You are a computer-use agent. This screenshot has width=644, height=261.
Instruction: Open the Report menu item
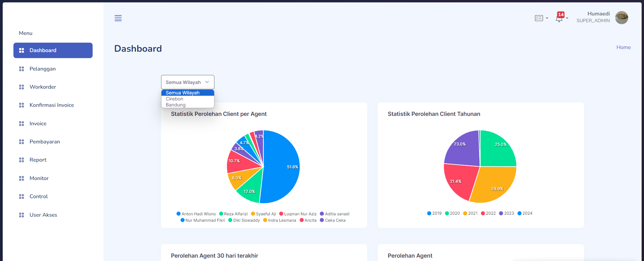click(x=53, y=160)
